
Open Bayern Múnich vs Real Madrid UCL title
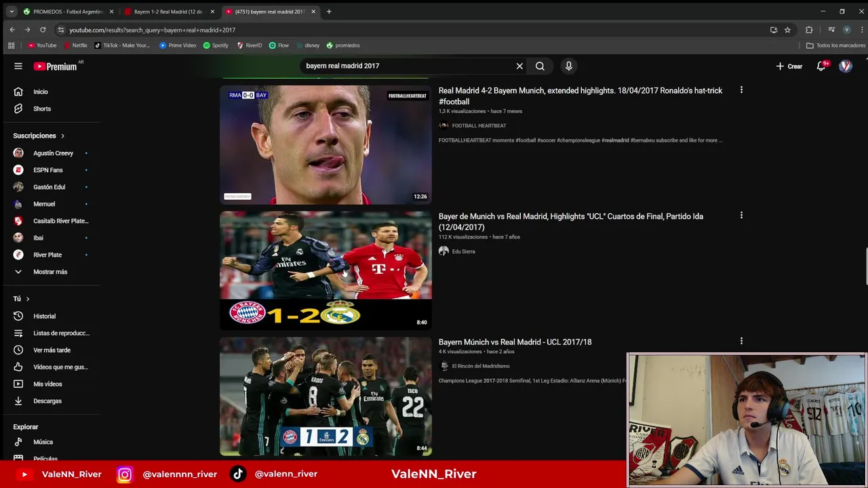click(515, 342)
